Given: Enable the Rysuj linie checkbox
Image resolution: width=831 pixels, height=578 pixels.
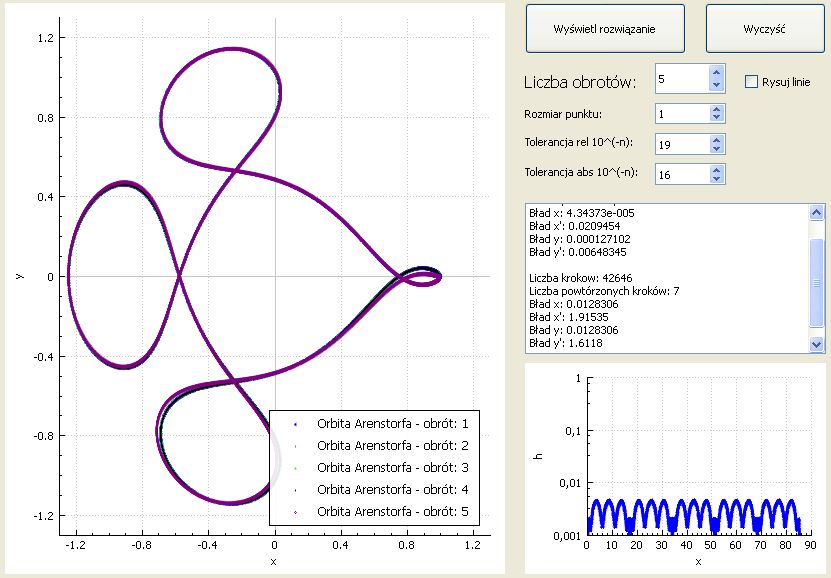Looking at the screenshot, I should pyautogui.click(x=752, y=82).
